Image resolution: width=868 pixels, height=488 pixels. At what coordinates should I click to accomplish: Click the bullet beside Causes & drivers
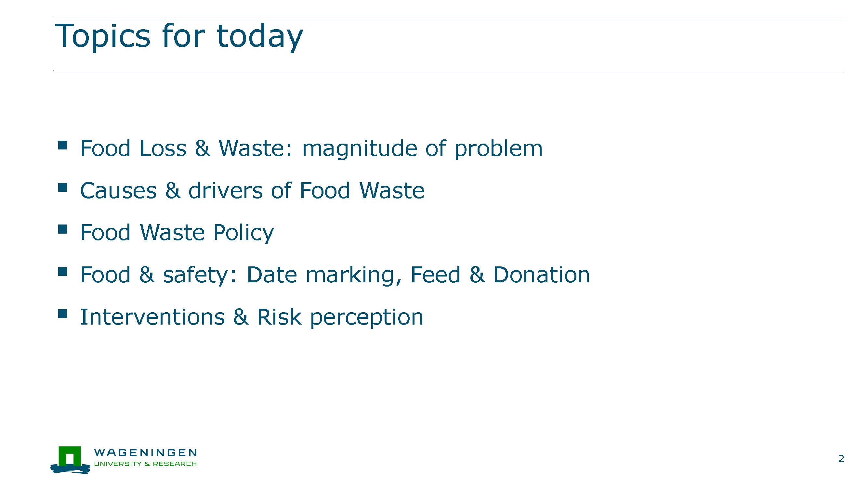63,187
